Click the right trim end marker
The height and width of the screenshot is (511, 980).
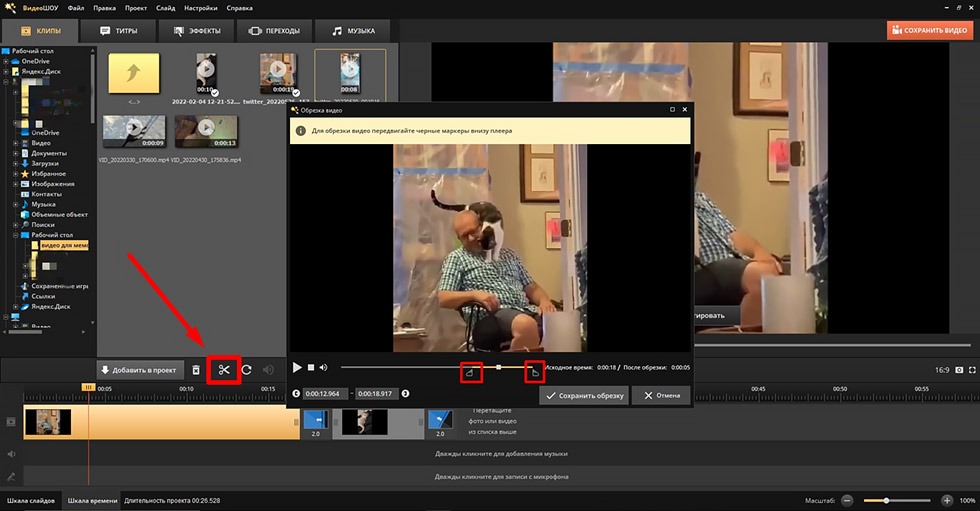pyautogui.click(x=534, y=373)
